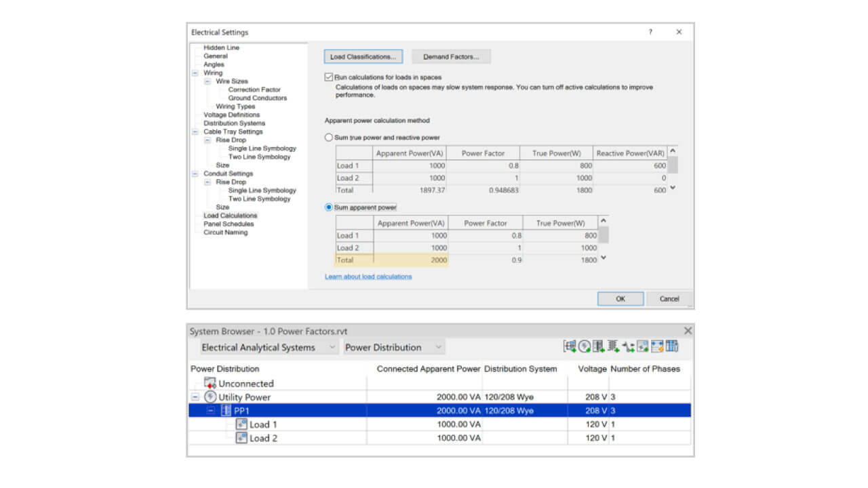Cancel the Electrical Settings dialog
The image size is (868, 488).
coord(669,299)
